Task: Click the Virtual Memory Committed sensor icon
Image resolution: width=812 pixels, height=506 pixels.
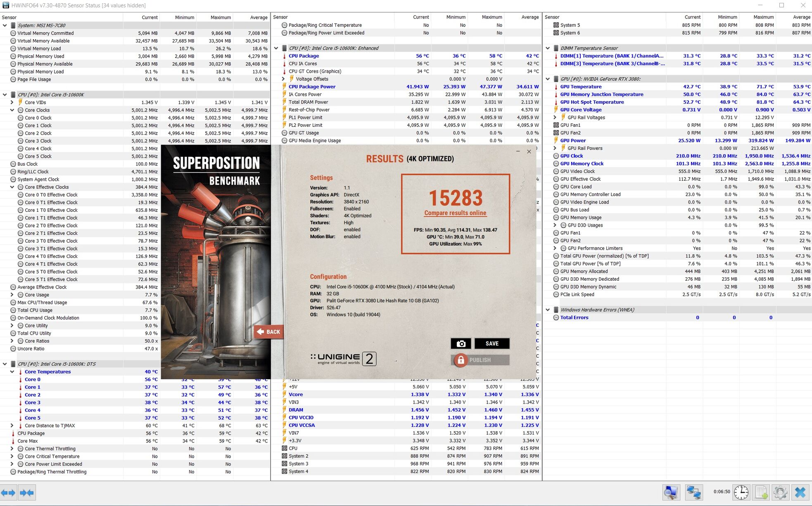Action: pyautogui.click(x=13, y=33)
